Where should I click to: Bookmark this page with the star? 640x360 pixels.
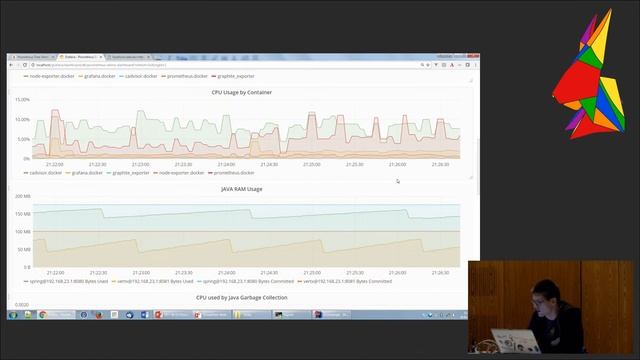tap(428, 65)
